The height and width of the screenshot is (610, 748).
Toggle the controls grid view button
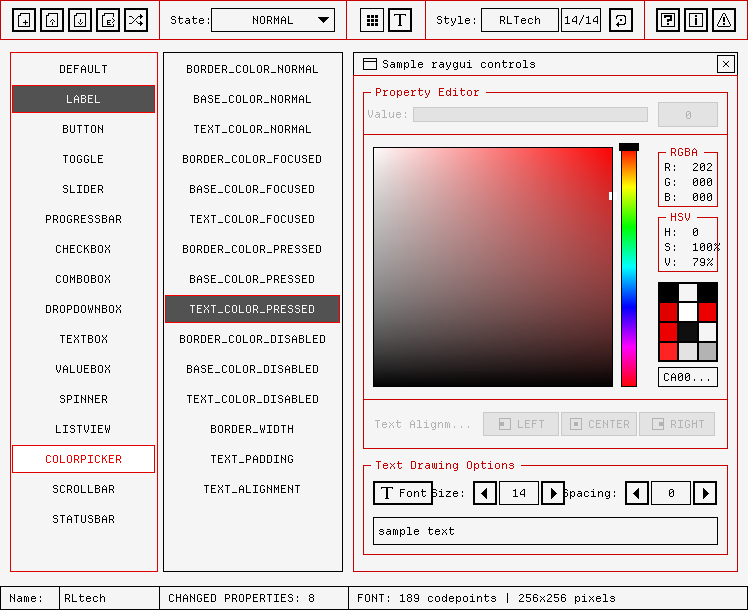pos(372,20)
